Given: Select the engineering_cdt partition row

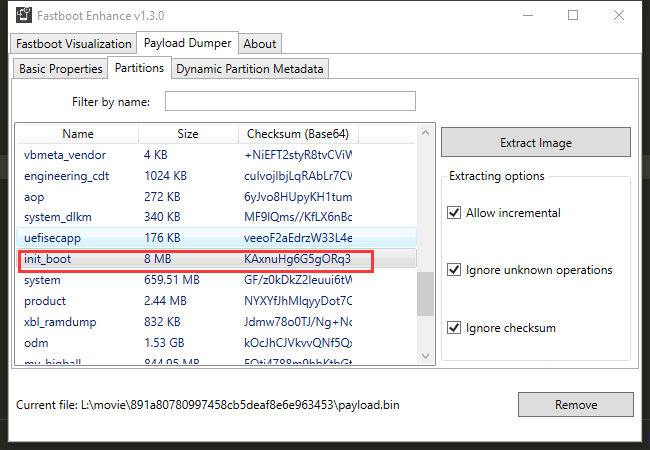Looking at the screenshot, I should pos(216,176).
